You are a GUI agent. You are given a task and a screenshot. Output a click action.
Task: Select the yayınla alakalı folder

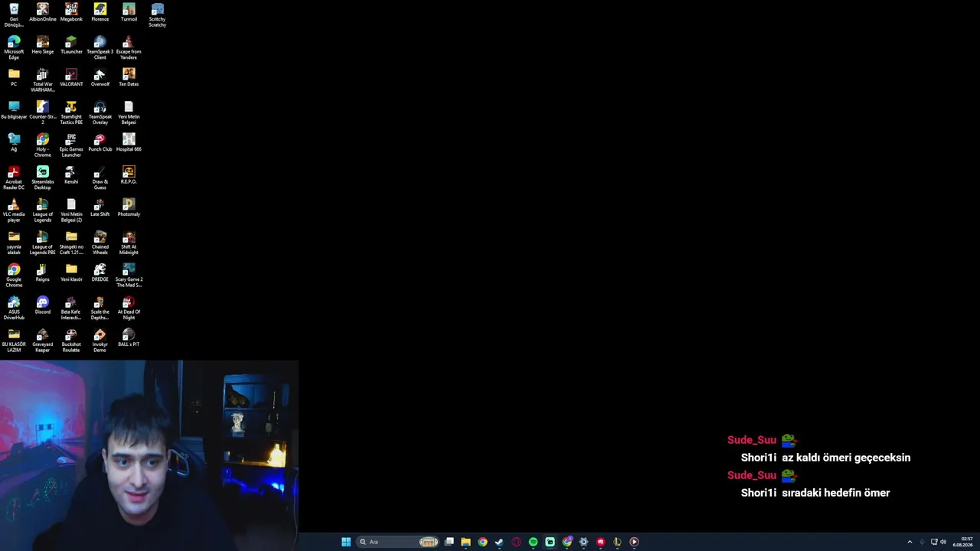click(x=14, y=242)
